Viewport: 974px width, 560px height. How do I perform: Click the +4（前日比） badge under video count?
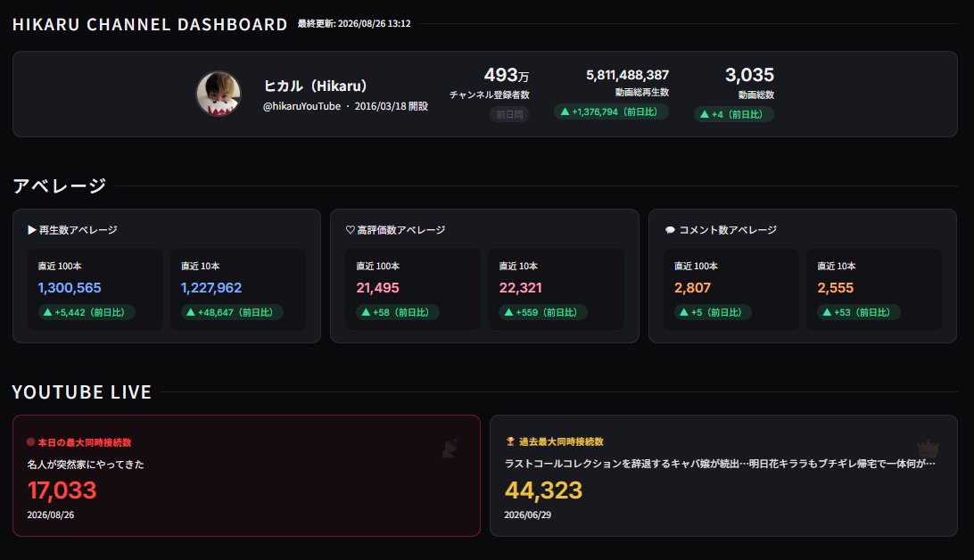tap(733, 114)
